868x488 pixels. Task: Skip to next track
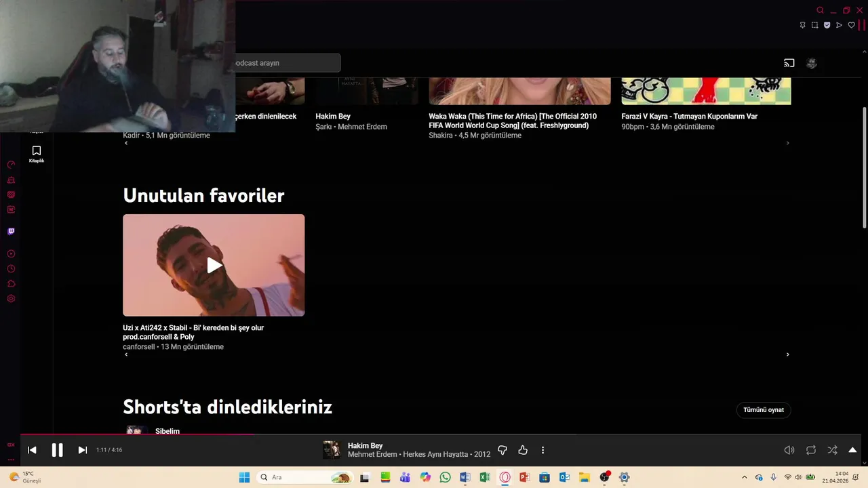[83, 450]
